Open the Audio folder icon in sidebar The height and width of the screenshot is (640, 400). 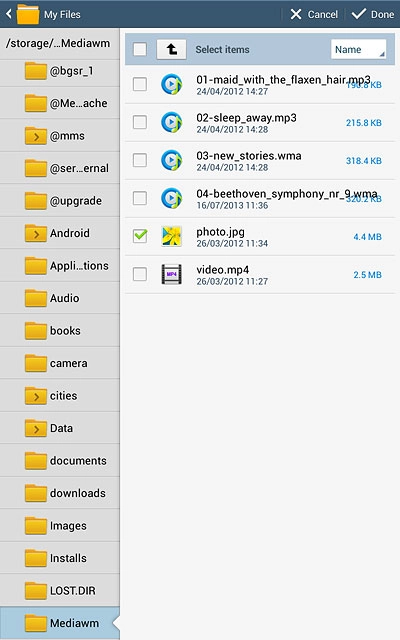point(36,298)
